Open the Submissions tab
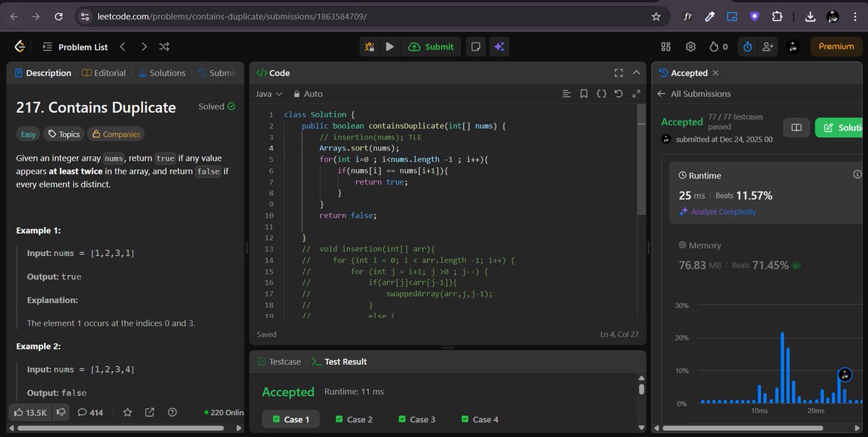The width and height of the screenshot is (868, 437). point(218,73)
